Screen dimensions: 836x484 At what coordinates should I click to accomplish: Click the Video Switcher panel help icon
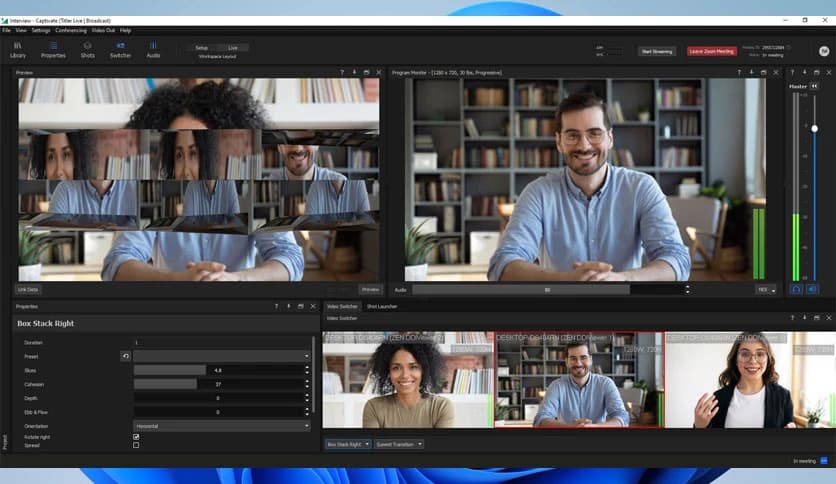pyautogui.click(x=792, y=318)
